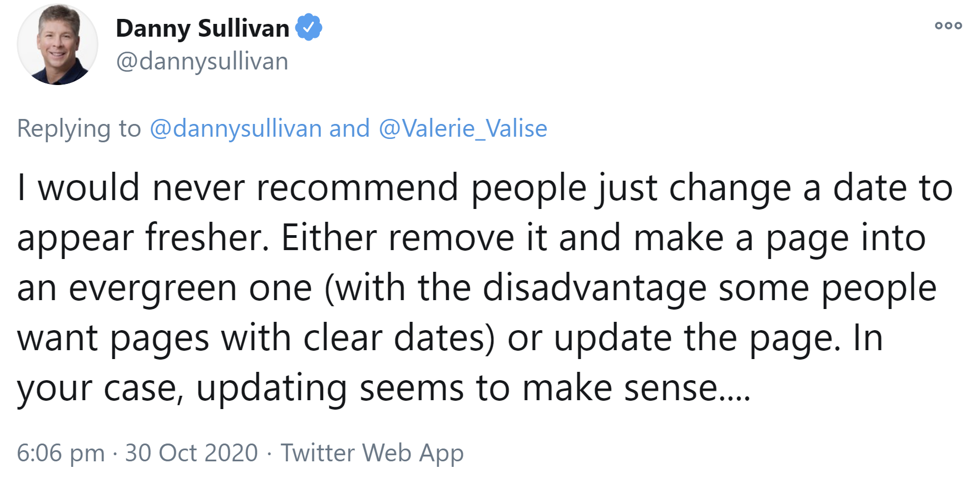Click the word "disadvantage" in the tweet
The image size is (980, 478).
point(594,288)
